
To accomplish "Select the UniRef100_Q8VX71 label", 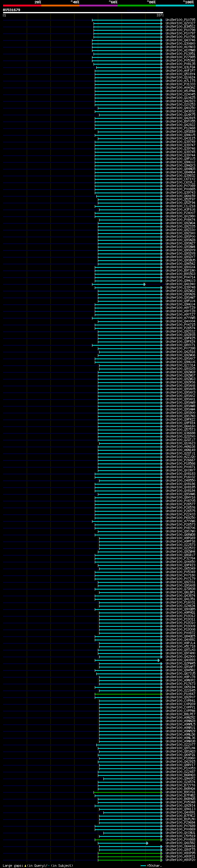I will [x=180, y=345].
